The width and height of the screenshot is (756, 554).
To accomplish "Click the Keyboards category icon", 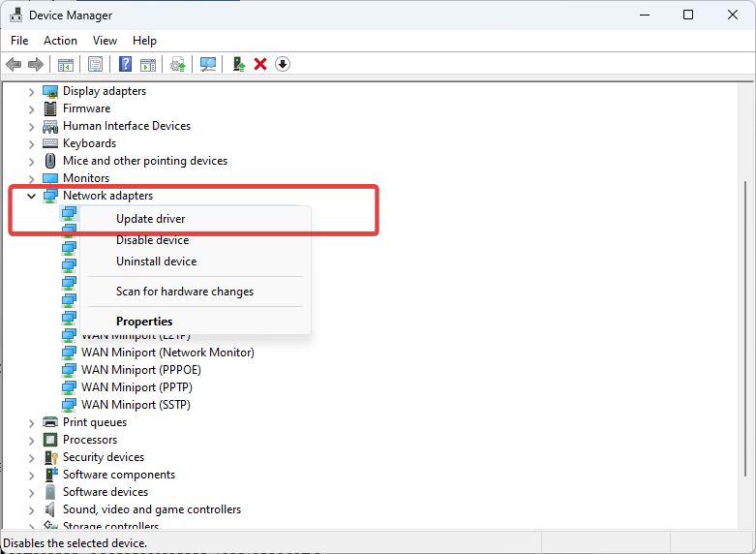I will [x=50, y=143].
